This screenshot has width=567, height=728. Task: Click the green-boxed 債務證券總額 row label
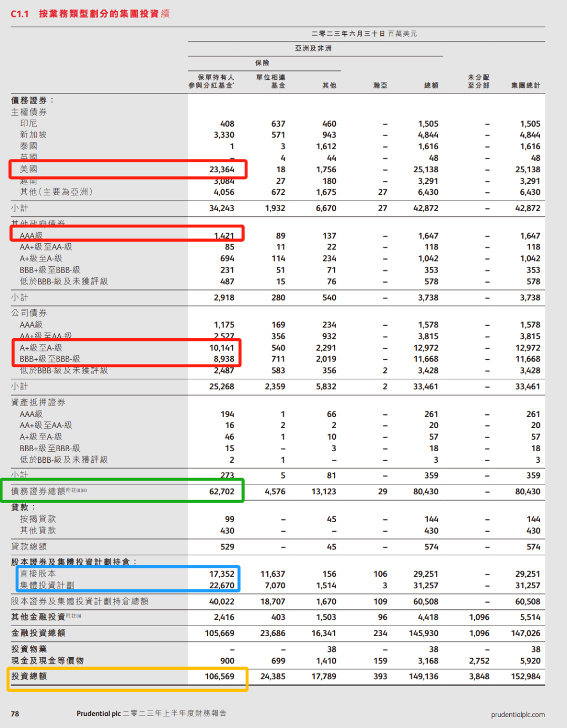tap(38, 491)
